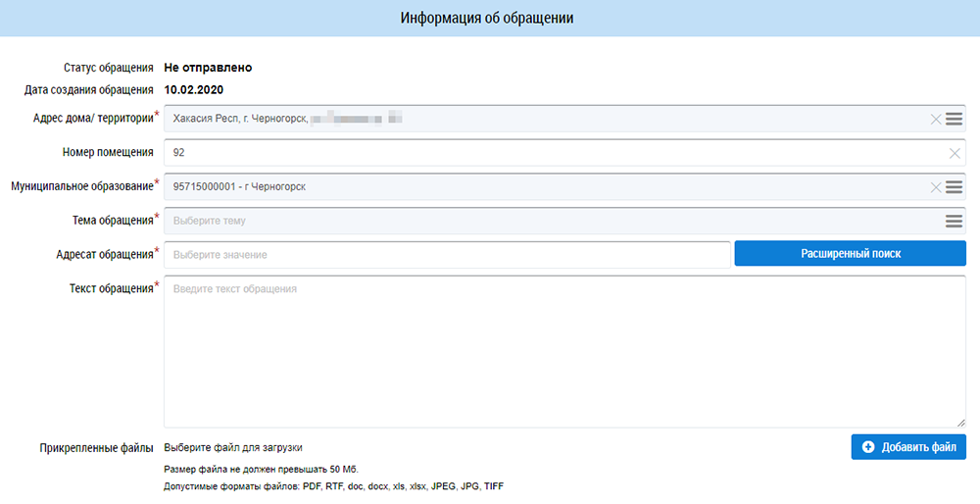
Task: Click file size limit 50 Мб note
Action: pyautogui.click(x=262, y=470)
